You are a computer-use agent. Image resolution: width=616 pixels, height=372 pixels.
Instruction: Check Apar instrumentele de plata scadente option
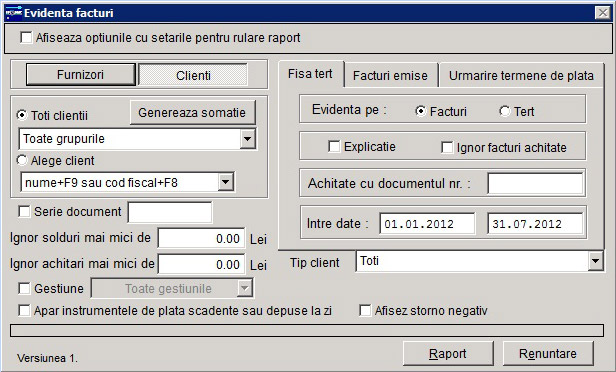point(24,310)
